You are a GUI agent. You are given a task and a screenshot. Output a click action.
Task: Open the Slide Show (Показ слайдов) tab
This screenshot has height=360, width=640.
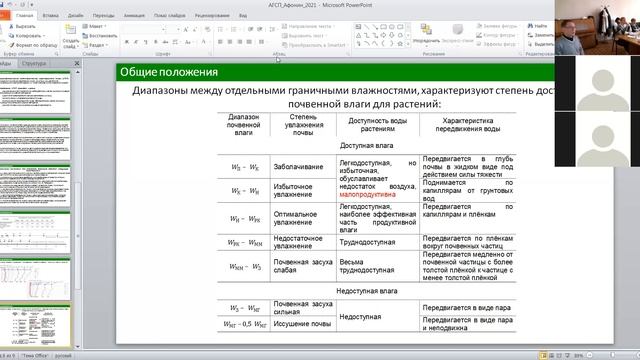point(170,16)
